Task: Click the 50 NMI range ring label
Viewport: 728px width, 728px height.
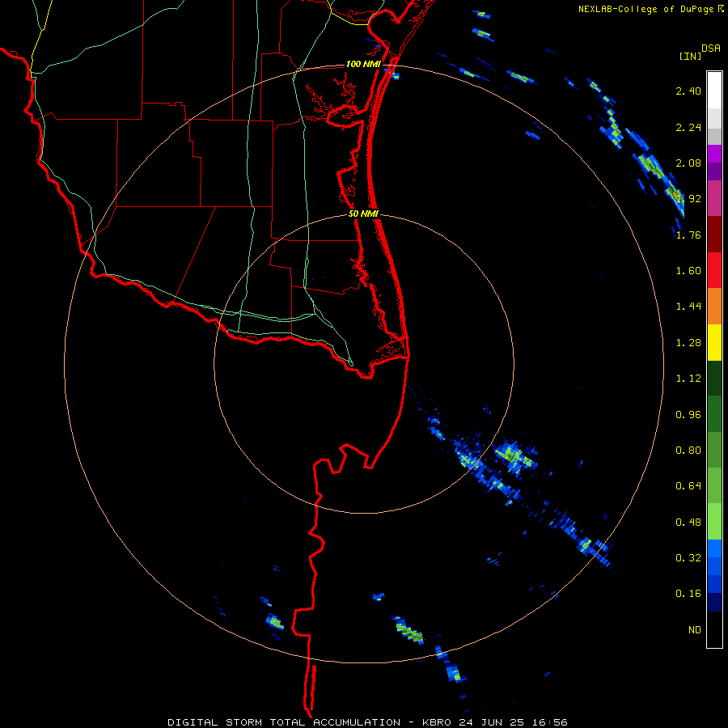Action: (363, 214)
